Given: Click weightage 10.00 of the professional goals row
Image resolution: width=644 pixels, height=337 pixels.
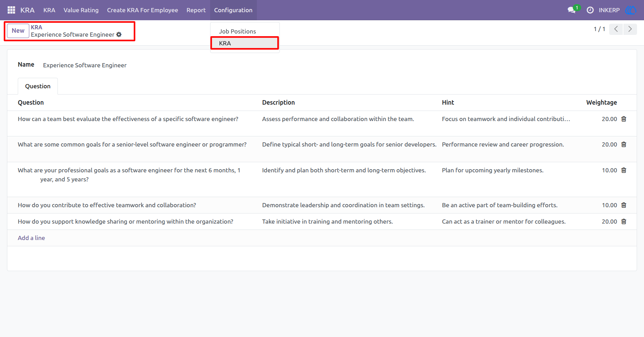Looking at the screenshot, I should (609, 170).
